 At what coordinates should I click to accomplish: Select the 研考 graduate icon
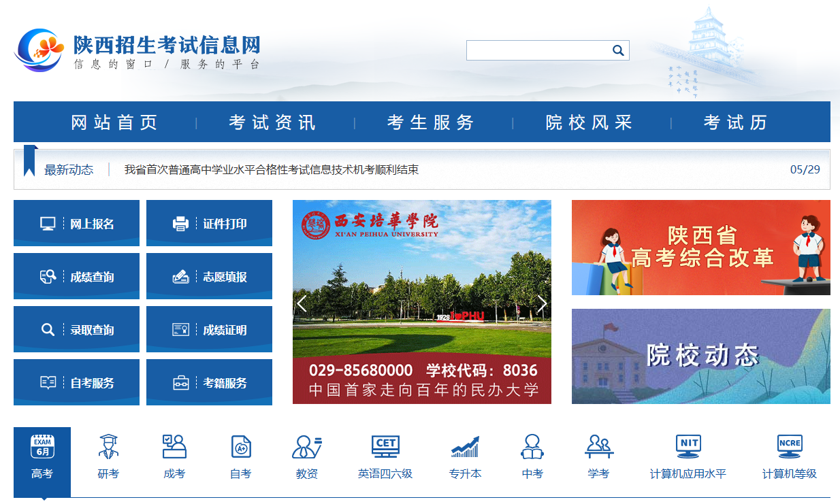[108, 447]
